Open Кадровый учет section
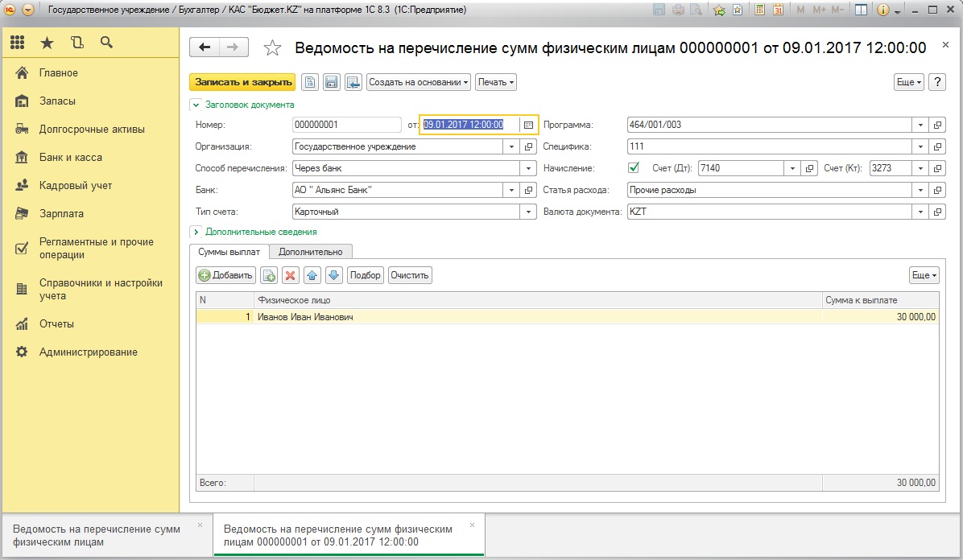Image resolution: width=963 pixels, height=560 pixels. (x=76, y=186)
